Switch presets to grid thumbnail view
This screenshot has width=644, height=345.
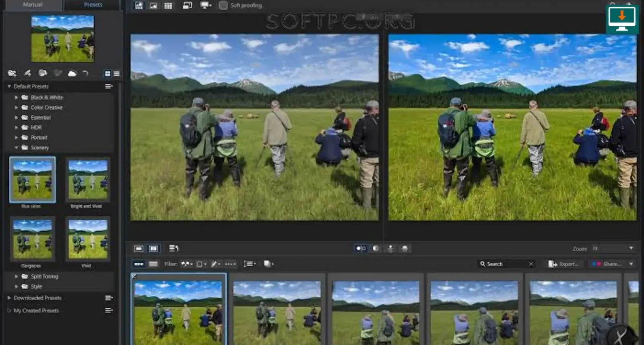click(x=107, y=74)
